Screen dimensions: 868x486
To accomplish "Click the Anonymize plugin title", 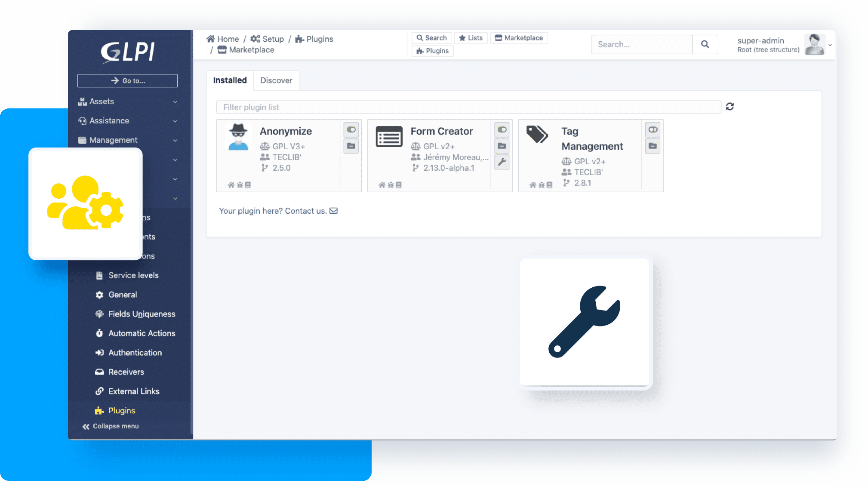I will tap(286, 131).
